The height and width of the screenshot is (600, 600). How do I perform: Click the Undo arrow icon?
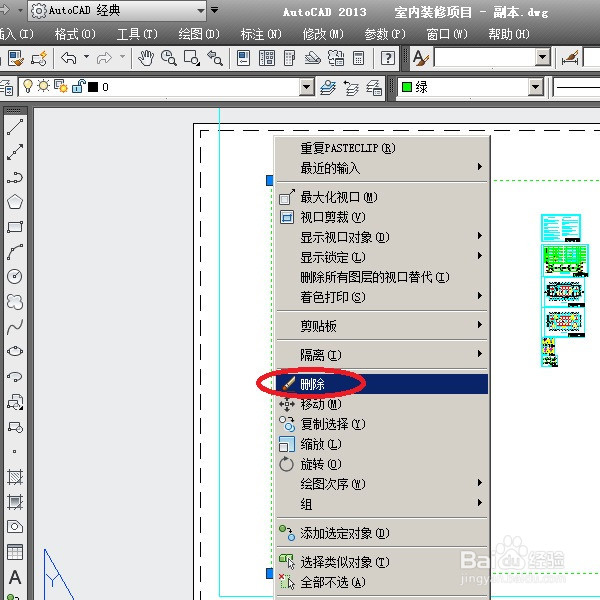pyautogui.click(x=69, y=58)
